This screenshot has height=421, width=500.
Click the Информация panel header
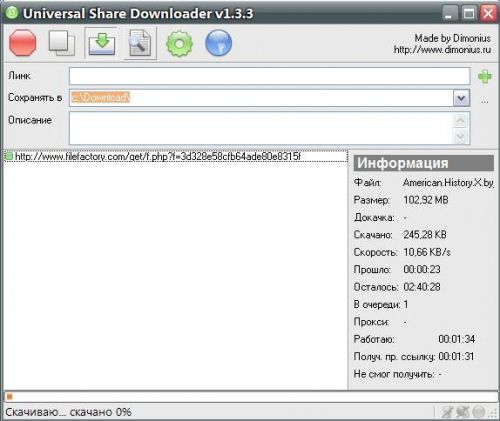pos(424,163)
